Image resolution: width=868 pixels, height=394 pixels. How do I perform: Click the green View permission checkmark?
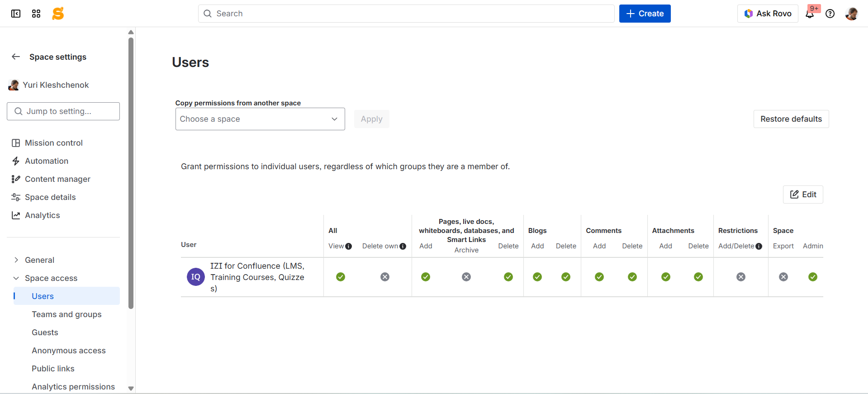point(341,277)
